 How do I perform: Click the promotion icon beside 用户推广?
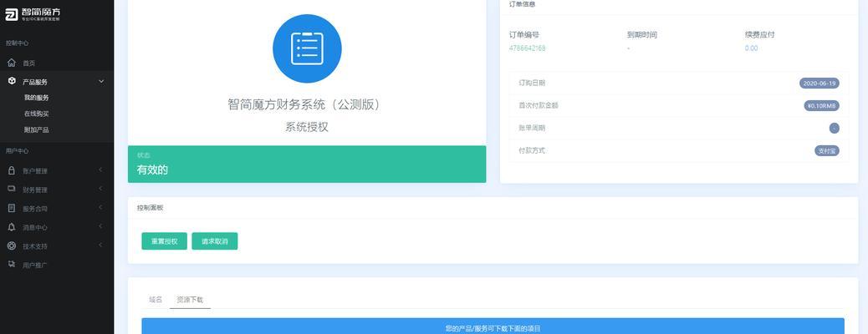pos(12,265)
